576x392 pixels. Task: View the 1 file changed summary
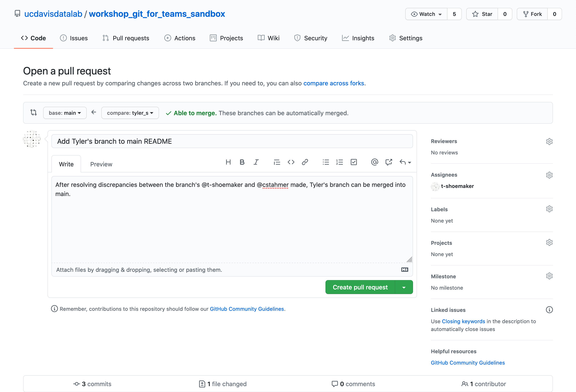click(x=223, y=384)
